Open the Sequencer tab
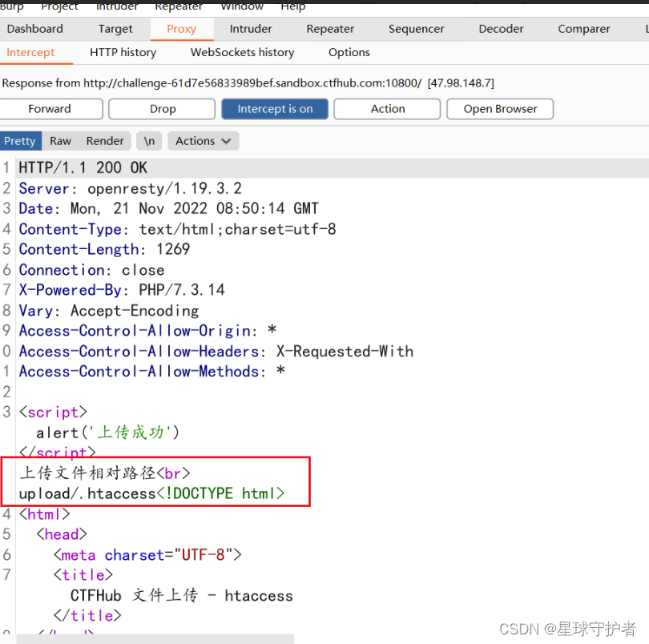This screenshot has height=644, width=649. [416, 29]
